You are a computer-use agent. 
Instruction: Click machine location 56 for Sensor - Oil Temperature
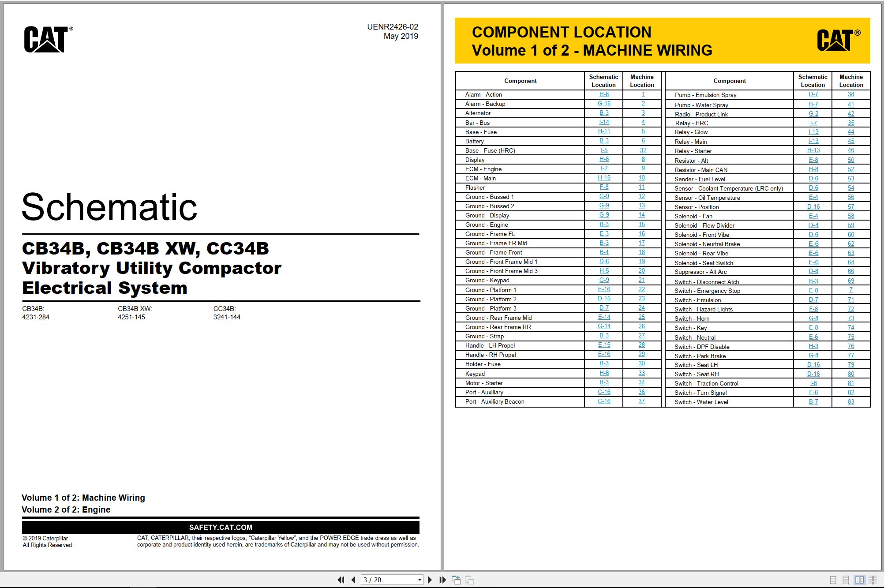851,197
